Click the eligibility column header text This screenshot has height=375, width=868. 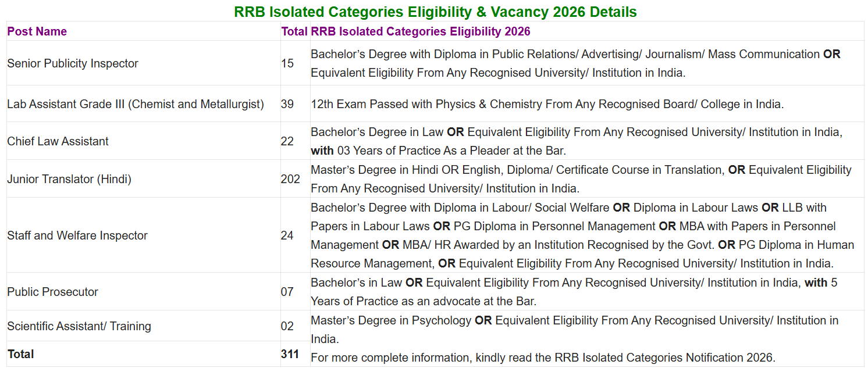click(x=421, y=31)
